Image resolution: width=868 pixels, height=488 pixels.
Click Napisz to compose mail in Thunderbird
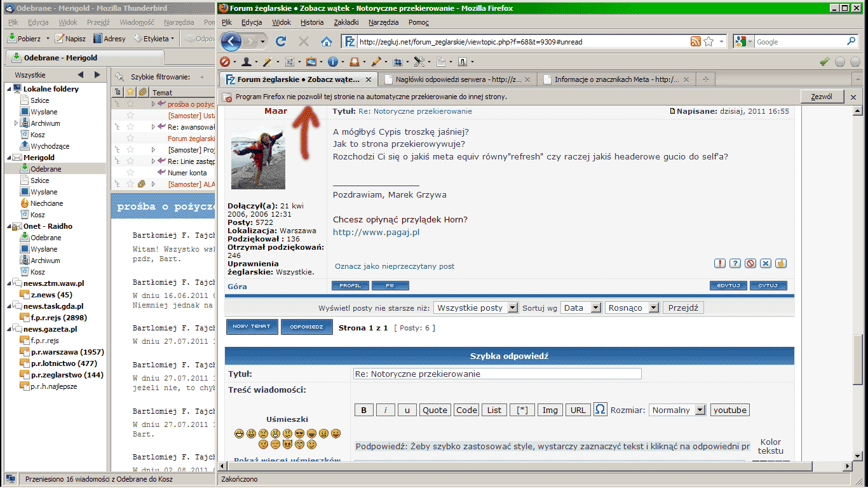70,39
